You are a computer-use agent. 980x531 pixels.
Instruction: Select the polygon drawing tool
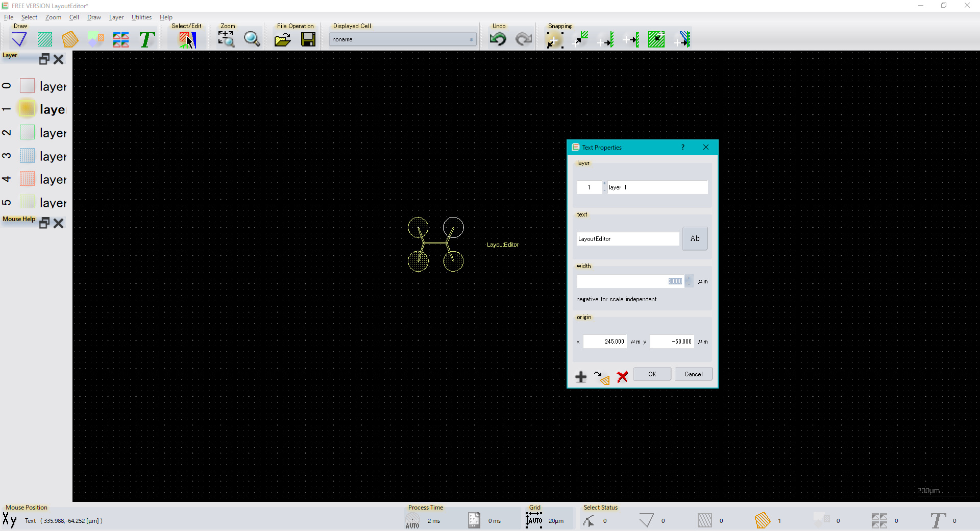(x=70, y=39)
